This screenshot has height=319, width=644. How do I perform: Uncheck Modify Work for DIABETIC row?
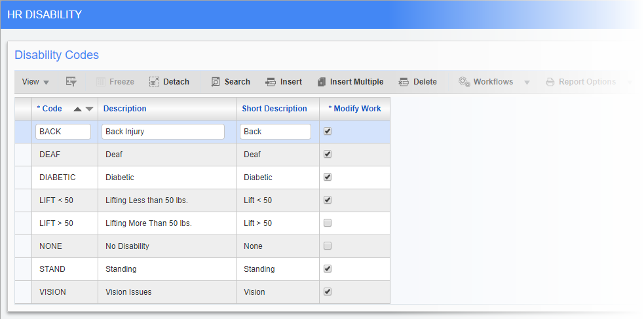click(x=328, y=178)
